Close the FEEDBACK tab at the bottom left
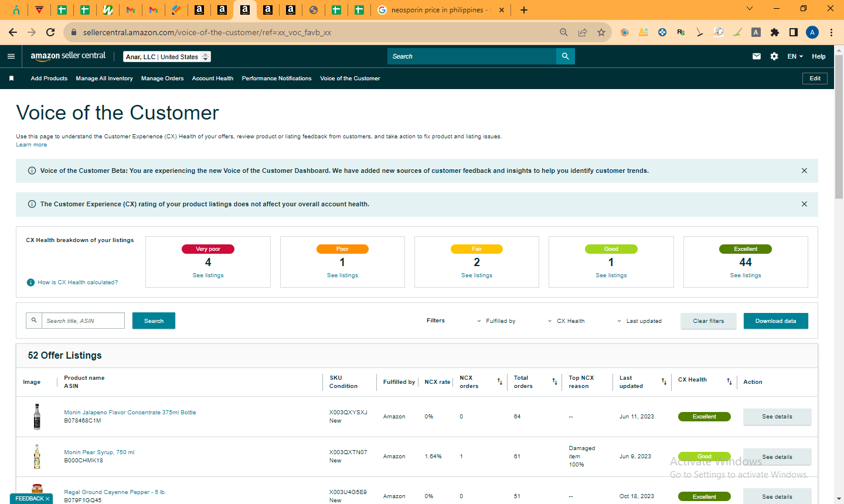This screenshot has height=504, width=844. point(47,499)
